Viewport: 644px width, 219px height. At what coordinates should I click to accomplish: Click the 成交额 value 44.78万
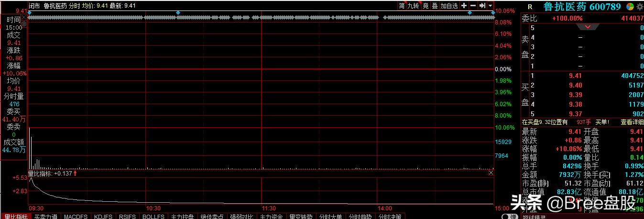(x=13, y=150)
